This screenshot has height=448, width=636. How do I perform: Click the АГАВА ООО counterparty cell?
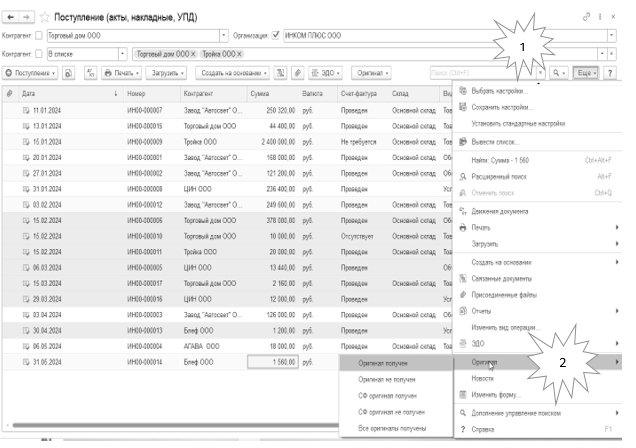(x=213, y=346)
